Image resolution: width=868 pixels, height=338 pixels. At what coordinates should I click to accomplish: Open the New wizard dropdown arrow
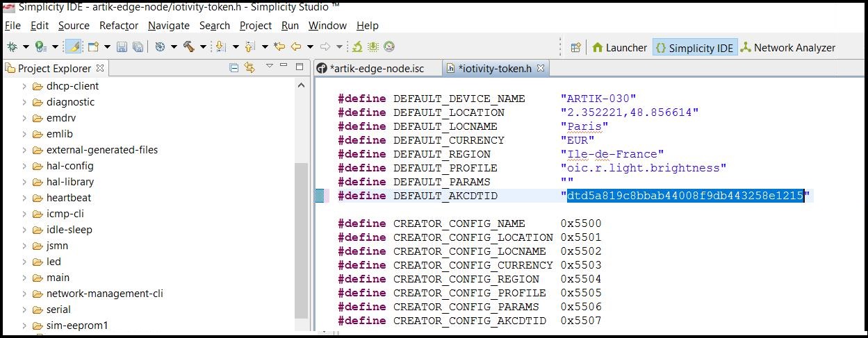point(107,47)
